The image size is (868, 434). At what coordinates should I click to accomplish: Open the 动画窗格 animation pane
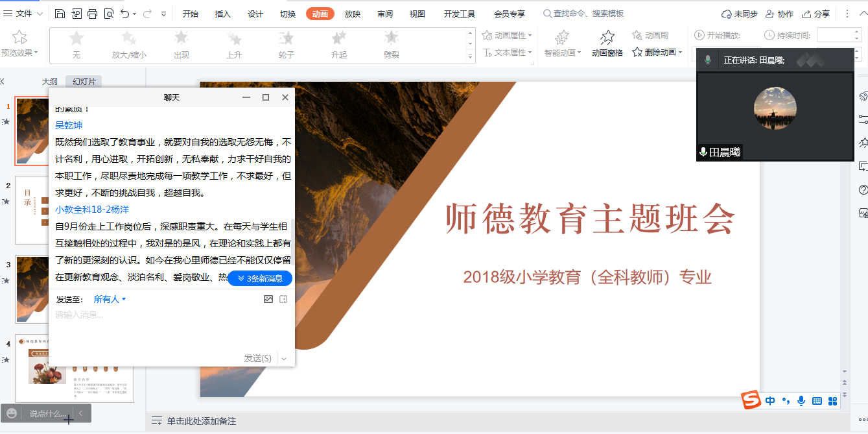[x=607, y=43]
